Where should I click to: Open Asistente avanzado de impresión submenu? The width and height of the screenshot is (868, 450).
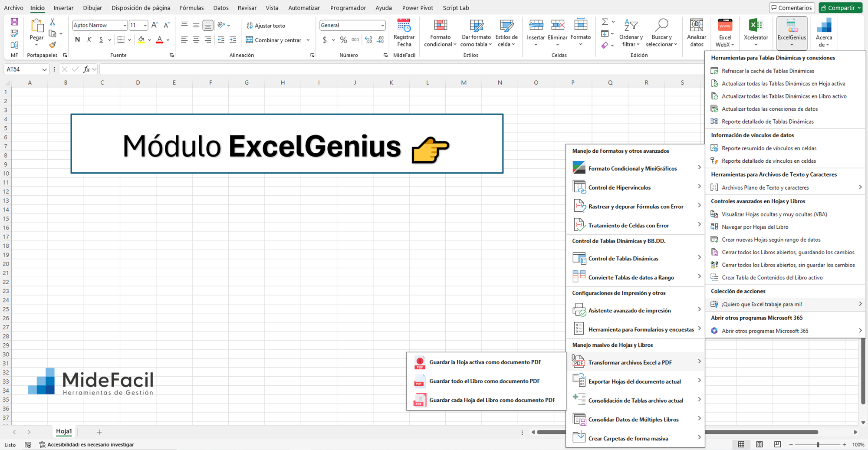pyautogui.click(x=635, y=310)
